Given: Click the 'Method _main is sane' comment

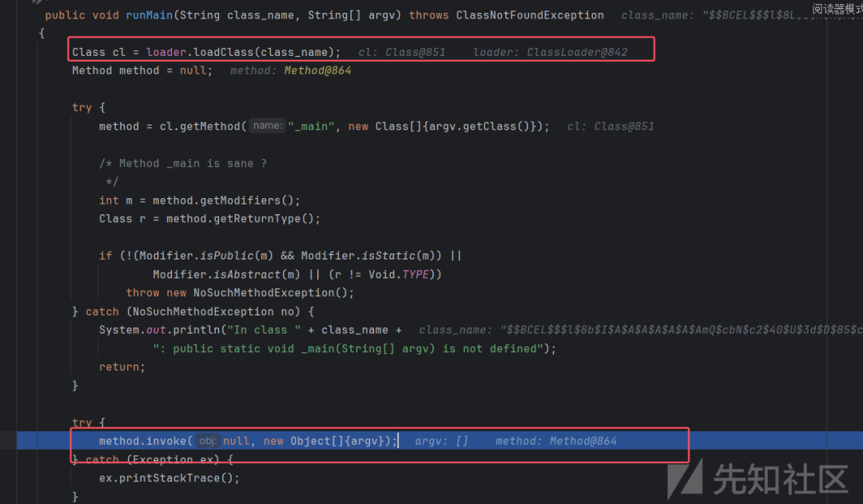Looking at the screenshot, I should [193, 163].
